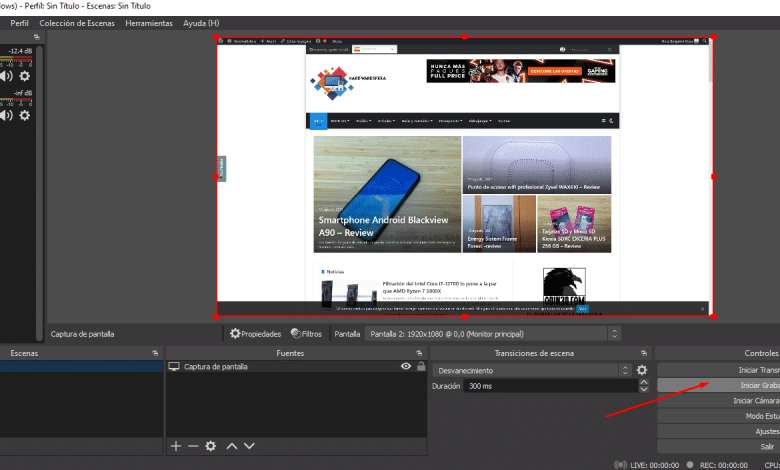The height and width of the screenshot is (470, 780).
Task: Click the Hardwaresfera logo in preview
Action: tap(348, 82)
